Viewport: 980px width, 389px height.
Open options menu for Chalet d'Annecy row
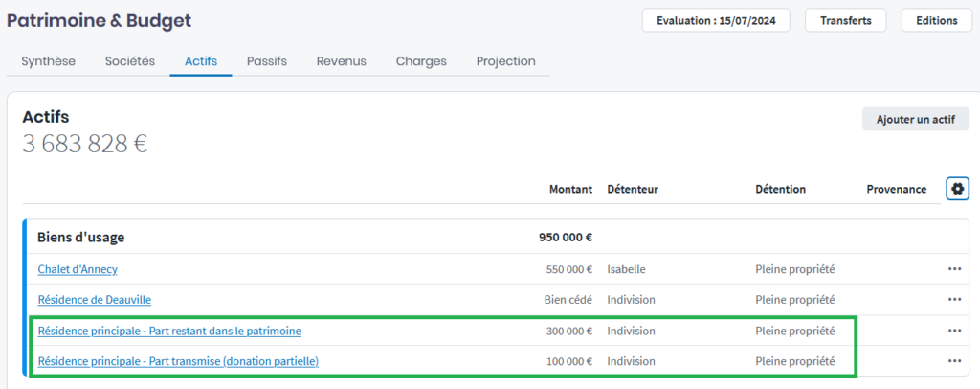954,269
